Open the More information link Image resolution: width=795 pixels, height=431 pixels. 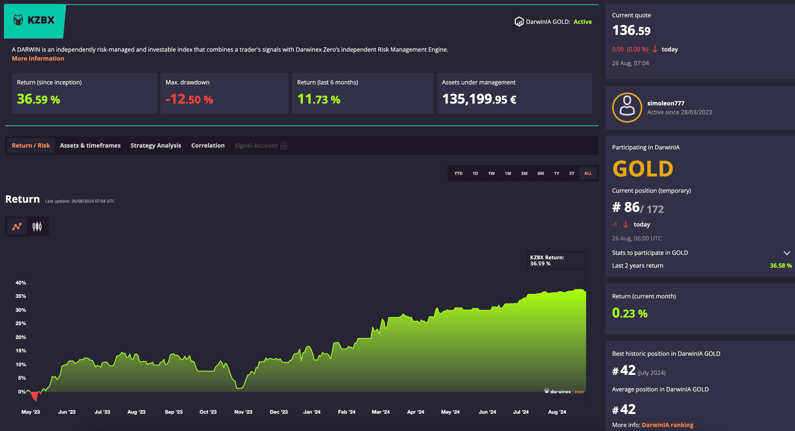coord(38,59)
